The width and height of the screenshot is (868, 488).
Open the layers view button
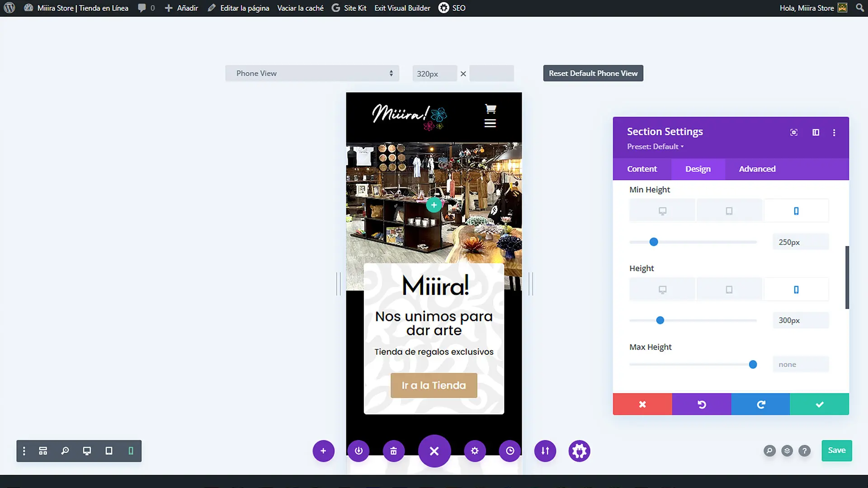click(787, 451)
